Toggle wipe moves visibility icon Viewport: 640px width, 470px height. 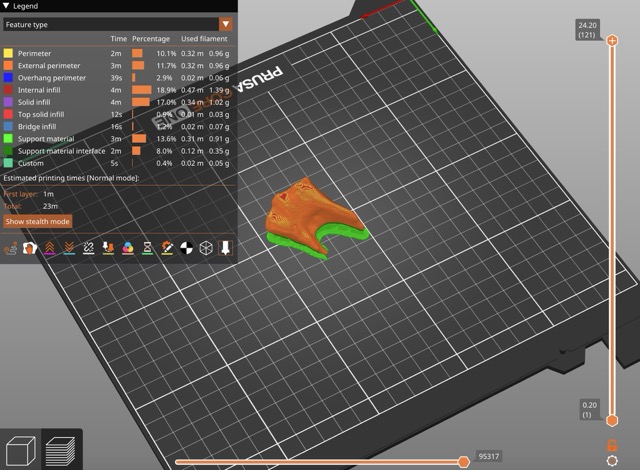point(29,247)
